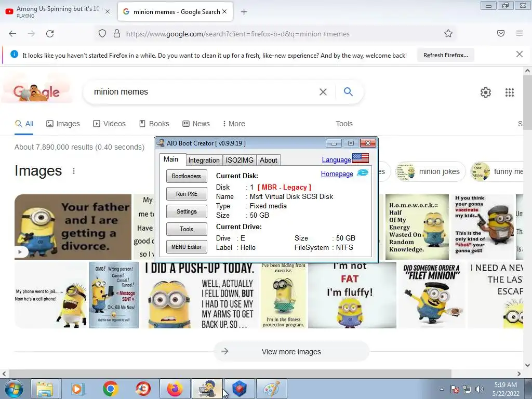Viewport: 532px width, 399px height.
Task: Click View more images button
Action: (291, 352)
